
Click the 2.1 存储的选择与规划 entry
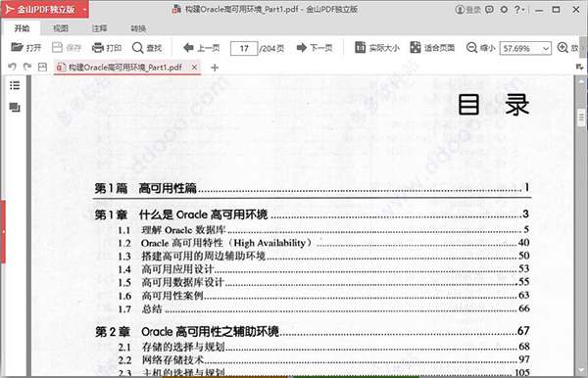click(323, 347)
